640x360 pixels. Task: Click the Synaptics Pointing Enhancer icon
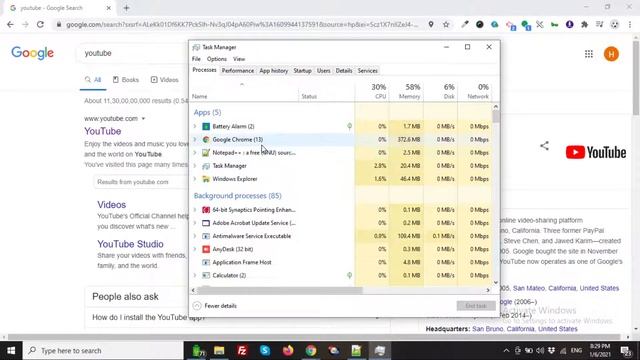pyautogui.click(x=206, y=210)
